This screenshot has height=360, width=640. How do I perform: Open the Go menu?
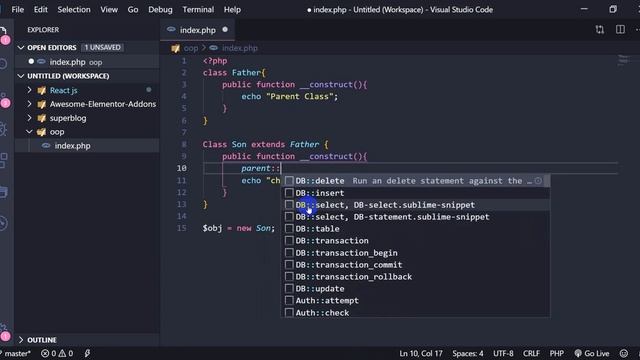[x=133, y=9]
